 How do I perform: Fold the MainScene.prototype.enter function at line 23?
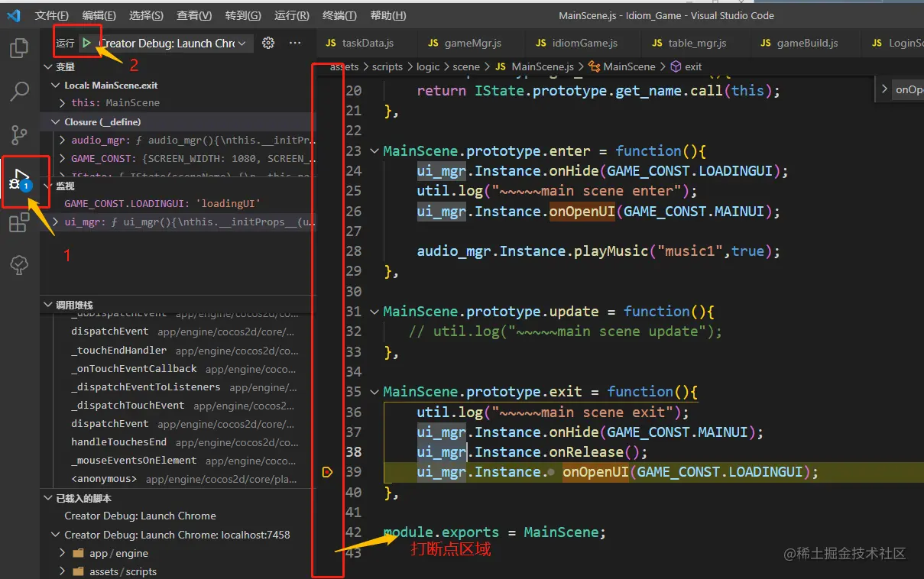coord(374,151)
